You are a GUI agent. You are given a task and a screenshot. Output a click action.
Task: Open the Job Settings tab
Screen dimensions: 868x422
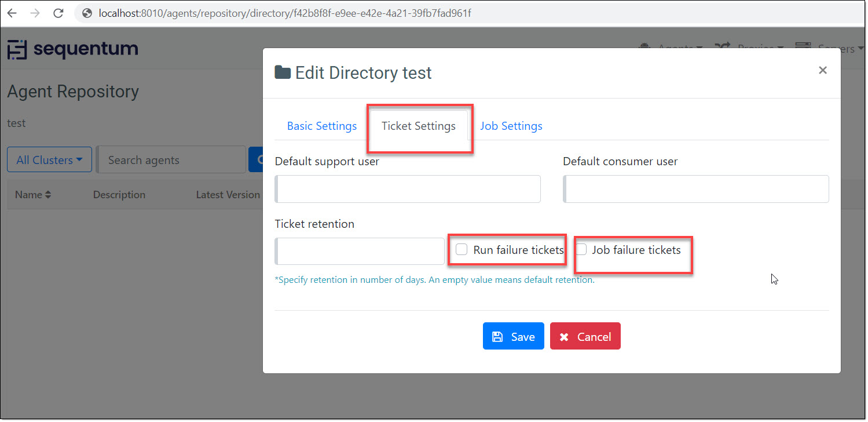pos(511,126)
